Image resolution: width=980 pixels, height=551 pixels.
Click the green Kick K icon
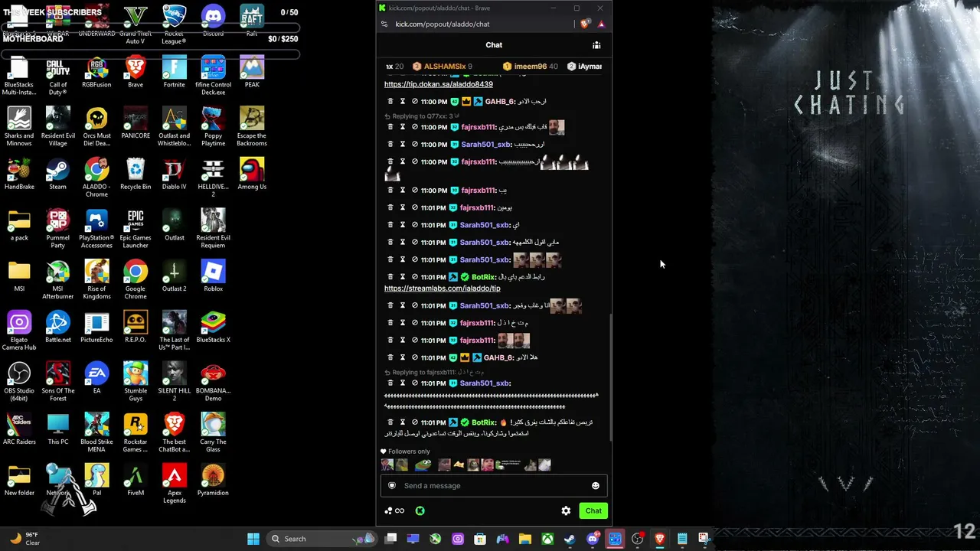pos(420,510)
